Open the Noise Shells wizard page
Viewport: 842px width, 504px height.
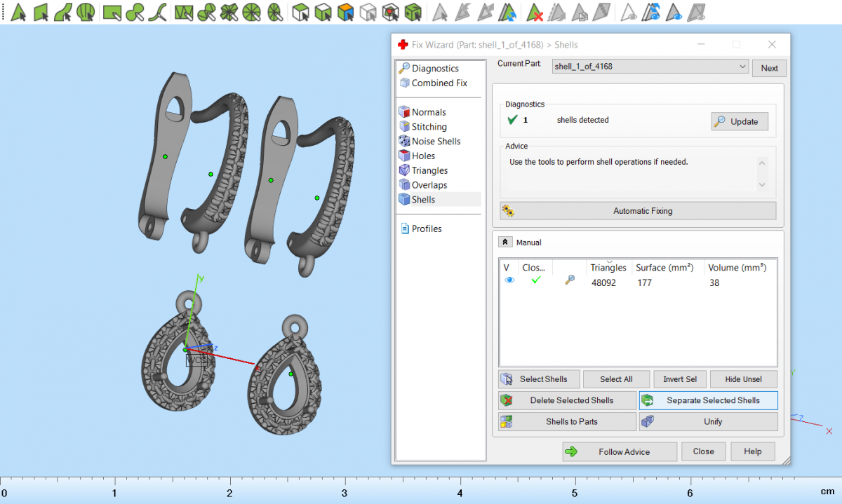tap(436, 142)
